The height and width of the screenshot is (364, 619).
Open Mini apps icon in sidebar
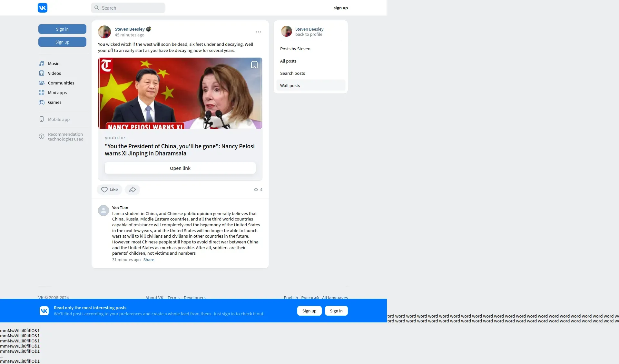[42, 93]
